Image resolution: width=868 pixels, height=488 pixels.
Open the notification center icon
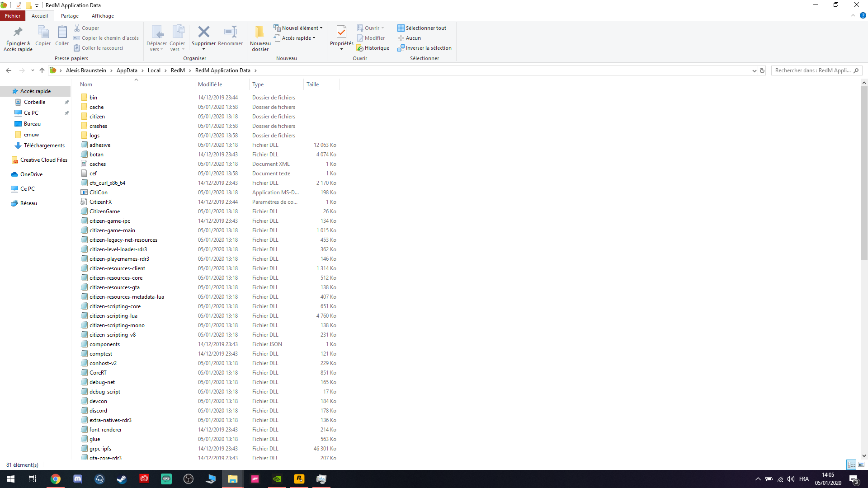[x=854, y=479]
